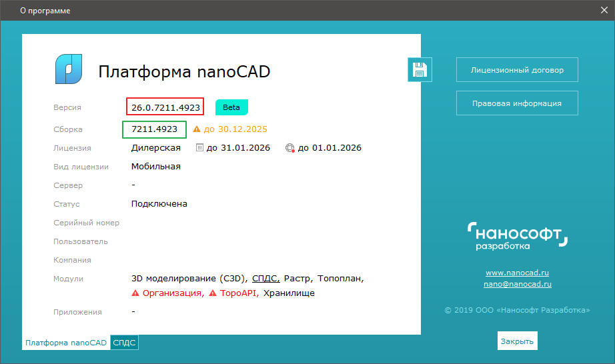Viewport: 615px width, 364px height.
Task: Click the Нанософт разработка logo
Action: pos(518,235)
